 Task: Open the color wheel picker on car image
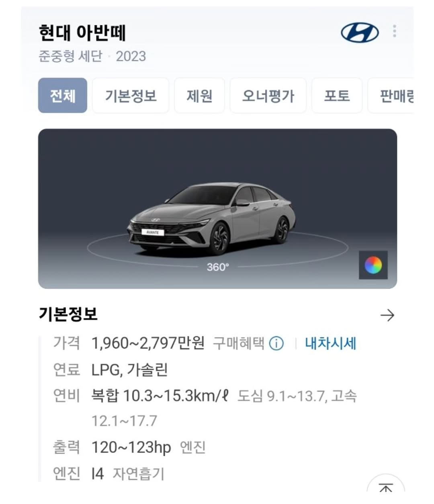coord(373,265)
